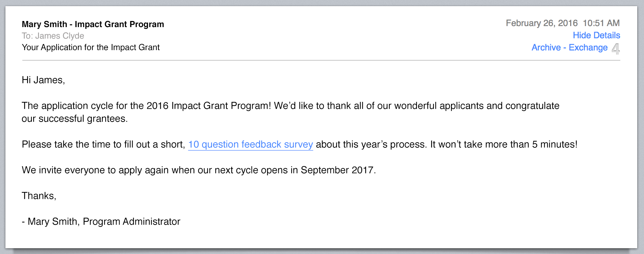The image size is (644, 254).
Task: Select the recipient James Clyde in To field
Action: [x=60, y=36]
